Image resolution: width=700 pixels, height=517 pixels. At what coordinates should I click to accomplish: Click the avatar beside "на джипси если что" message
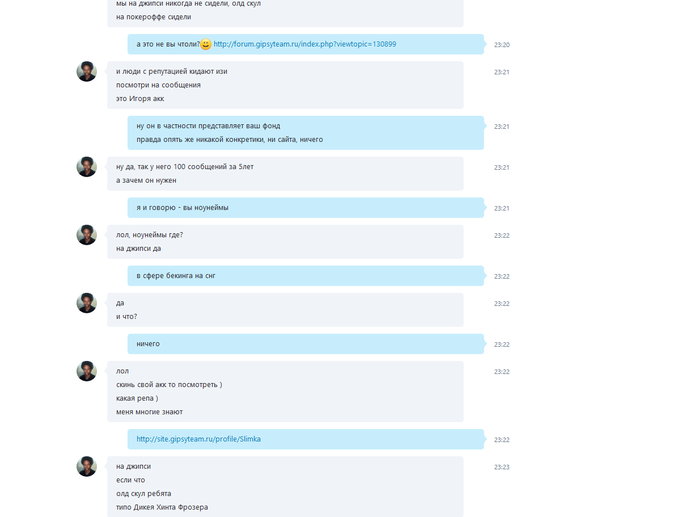(x=87, y=467)
